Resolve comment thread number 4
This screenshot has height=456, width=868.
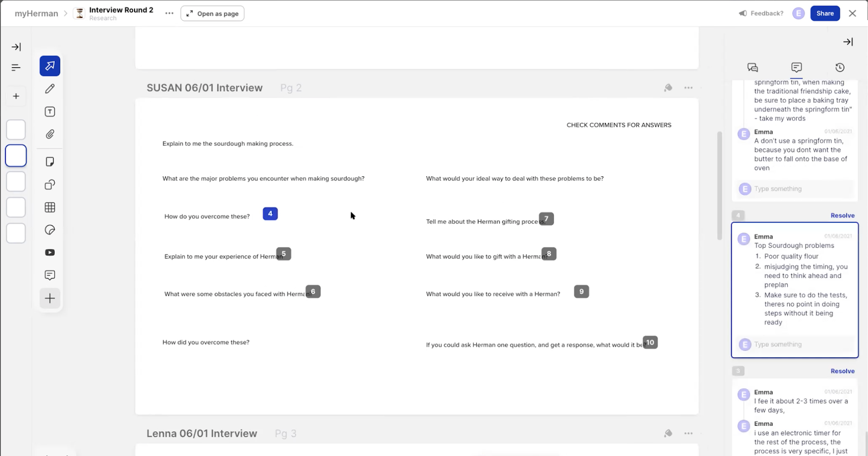click(842, 216)
